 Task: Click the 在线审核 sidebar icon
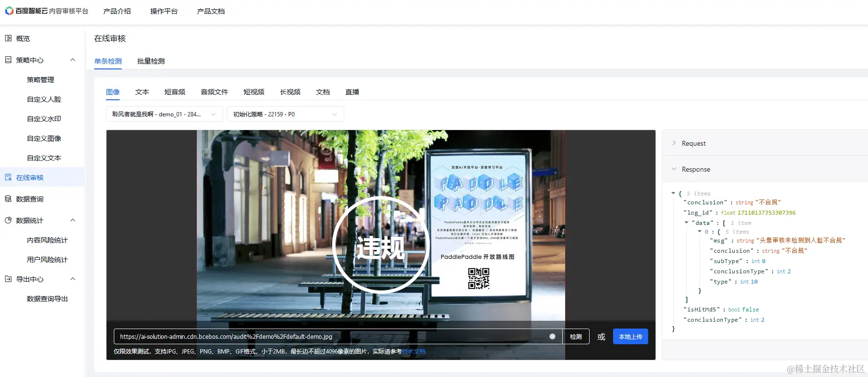[8, 177]
